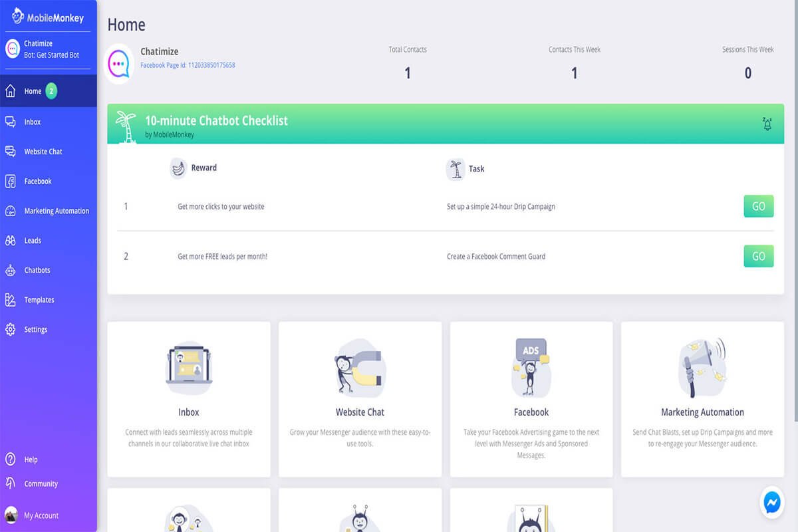This screenshot has height=532, width=798.
Task: Navigate to Leads in sidebar
Action: point(49,241)
